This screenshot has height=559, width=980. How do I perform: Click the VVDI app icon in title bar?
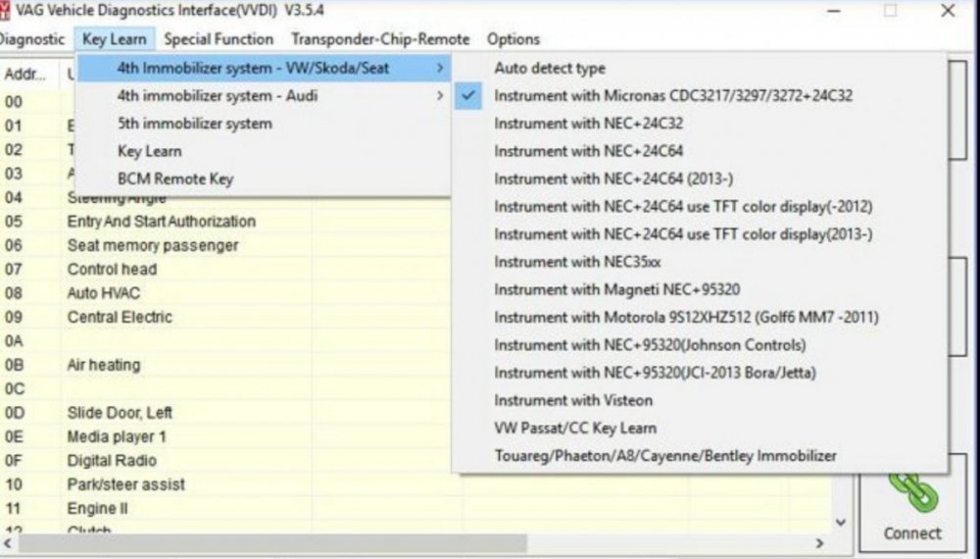tap(4, 11)
